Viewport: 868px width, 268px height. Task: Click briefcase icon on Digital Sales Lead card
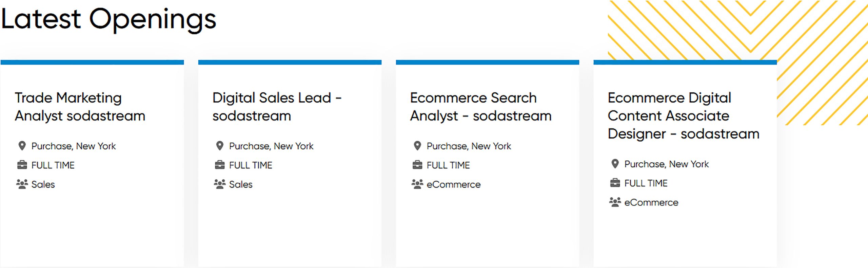click(x=220, y=165)
